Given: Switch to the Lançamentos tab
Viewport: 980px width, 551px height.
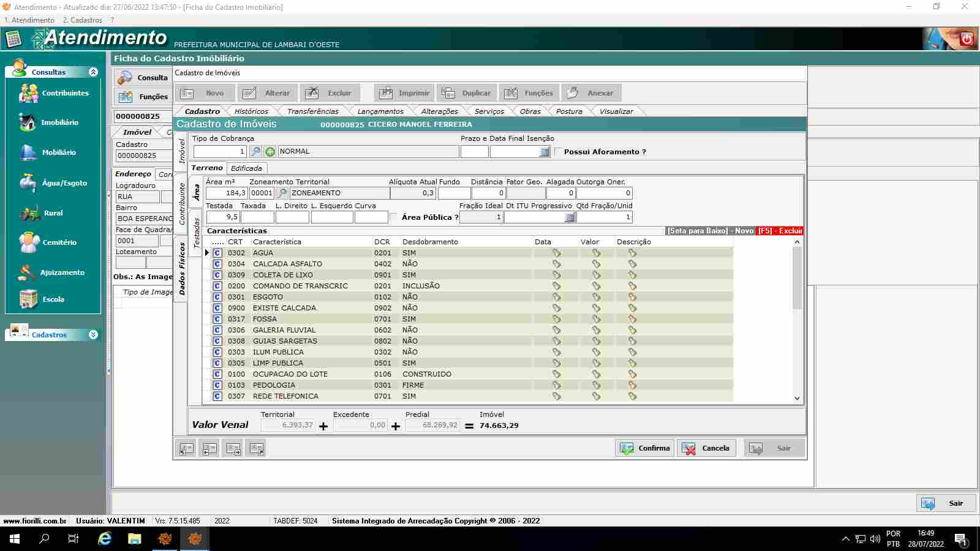Looking at the screenshot, I should [x=380, y=111].
